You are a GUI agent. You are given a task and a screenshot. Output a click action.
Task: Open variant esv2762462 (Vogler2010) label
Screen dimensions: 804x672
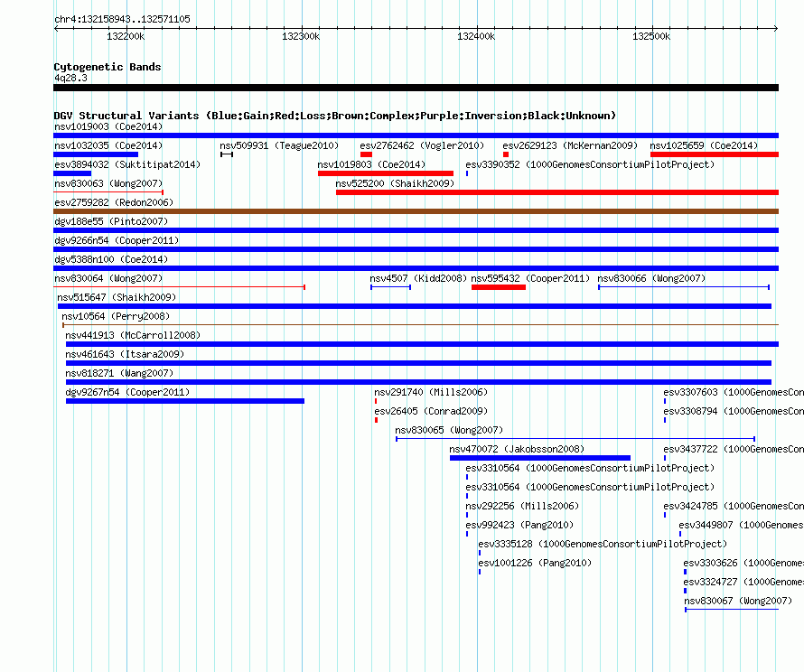422,145
